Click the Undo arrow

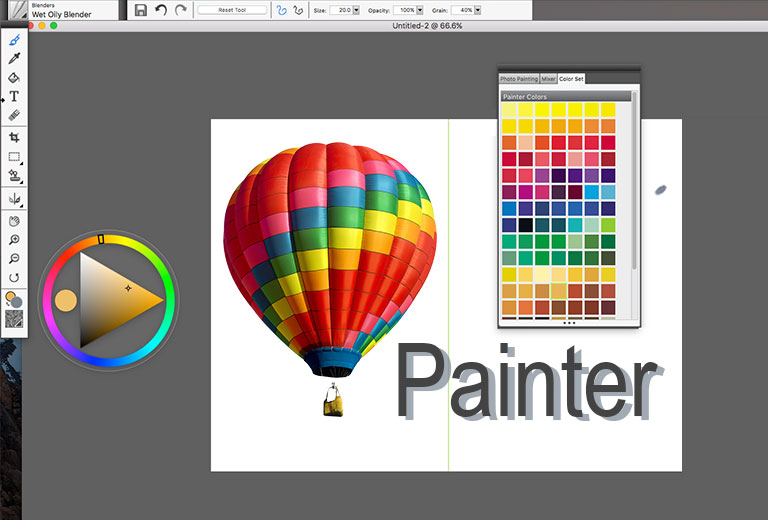pos(161,10)
